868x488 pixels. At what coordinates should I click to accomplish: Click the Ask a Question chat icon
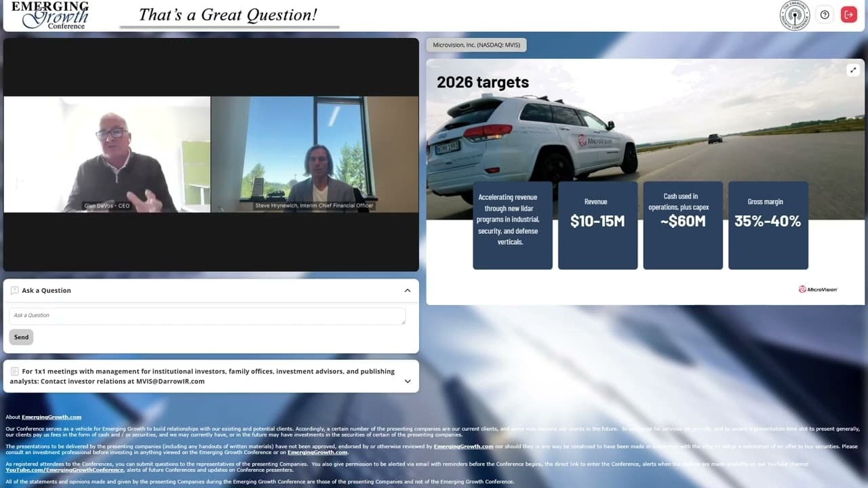[x=15, y=290]
